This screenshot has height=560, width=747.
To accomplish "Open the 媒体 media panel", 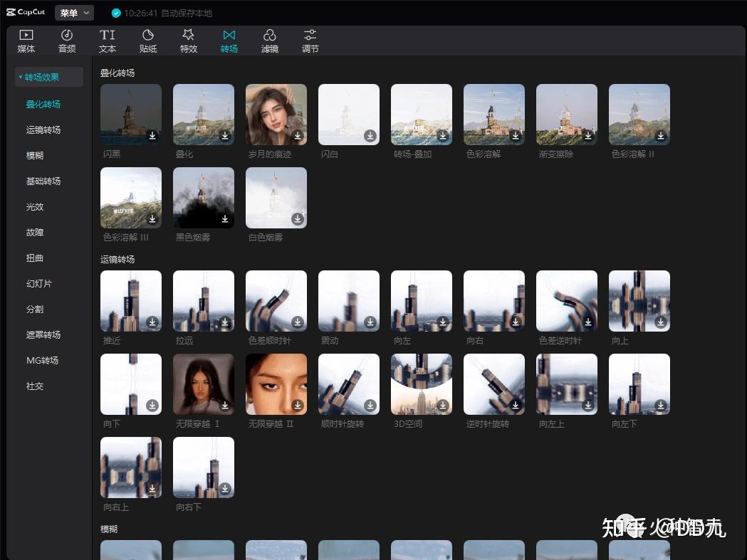I will pyautogui.click(x=26, y=41).
